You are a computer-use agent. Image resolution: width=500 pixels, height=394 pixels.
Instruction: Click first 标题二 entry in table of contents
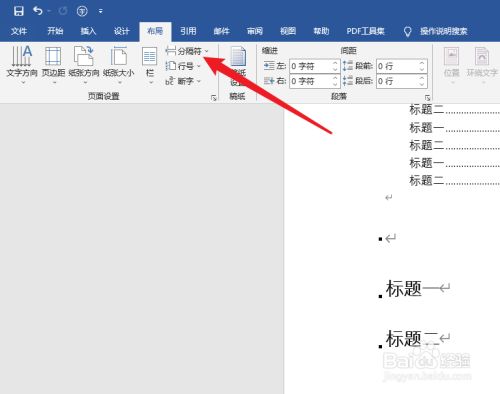[454, 110]
